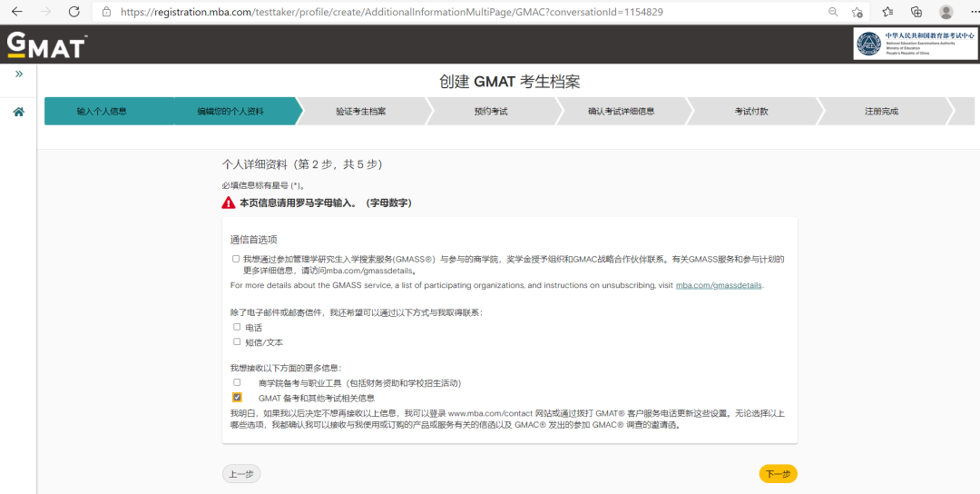
Task: Click the GMAT logo
Action: point(47,45)
